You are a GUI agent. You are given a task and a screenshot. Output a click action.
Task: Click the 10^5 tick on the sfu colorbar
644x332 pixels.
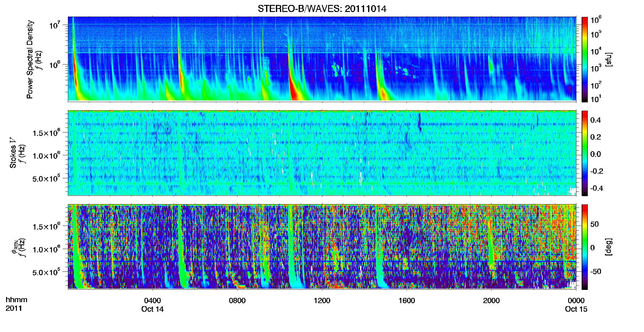tap(596, 34)
